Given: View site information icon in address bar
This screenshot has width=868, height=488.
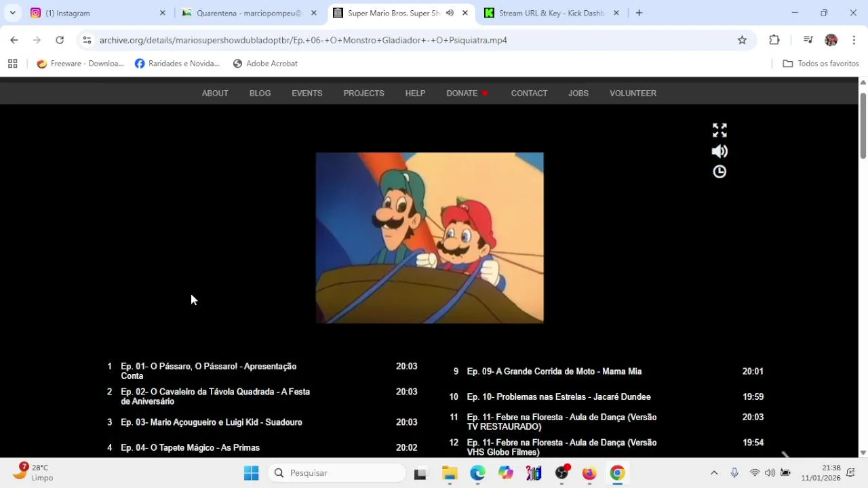Looking at the screenshot, I should [x=87, y=40].
